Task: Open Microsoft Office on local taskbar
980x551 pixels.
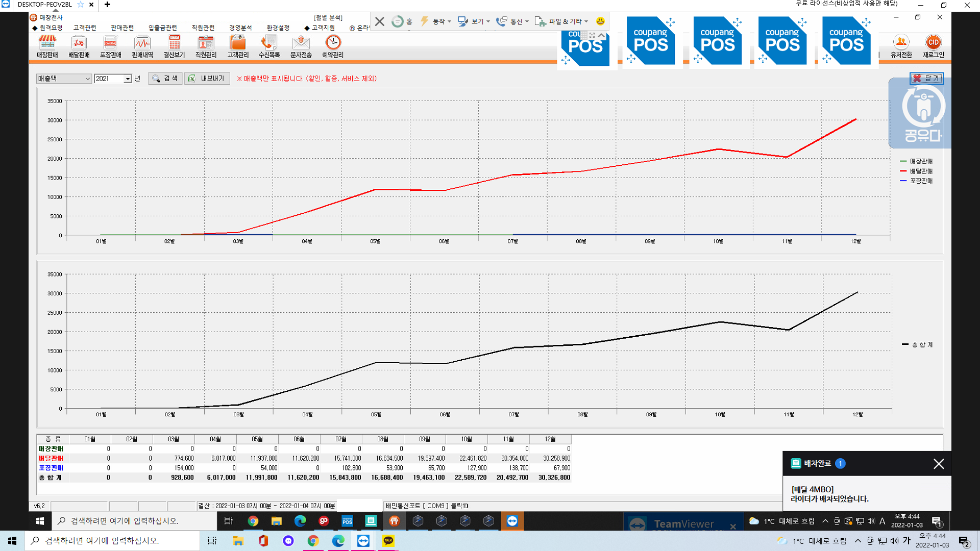Action: (263, 541)
